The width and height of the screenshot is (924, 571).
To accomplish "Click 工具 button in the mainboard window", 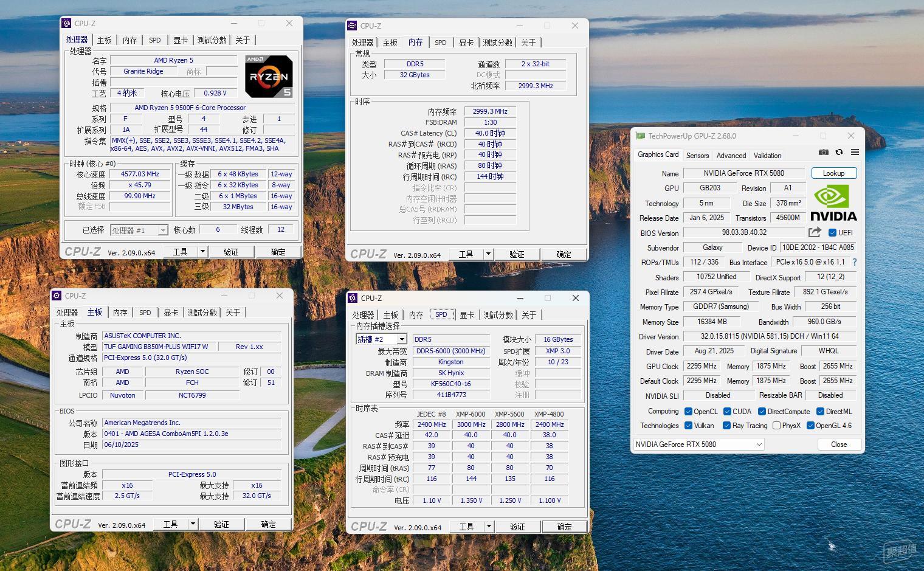I will (x=170, y=524).
